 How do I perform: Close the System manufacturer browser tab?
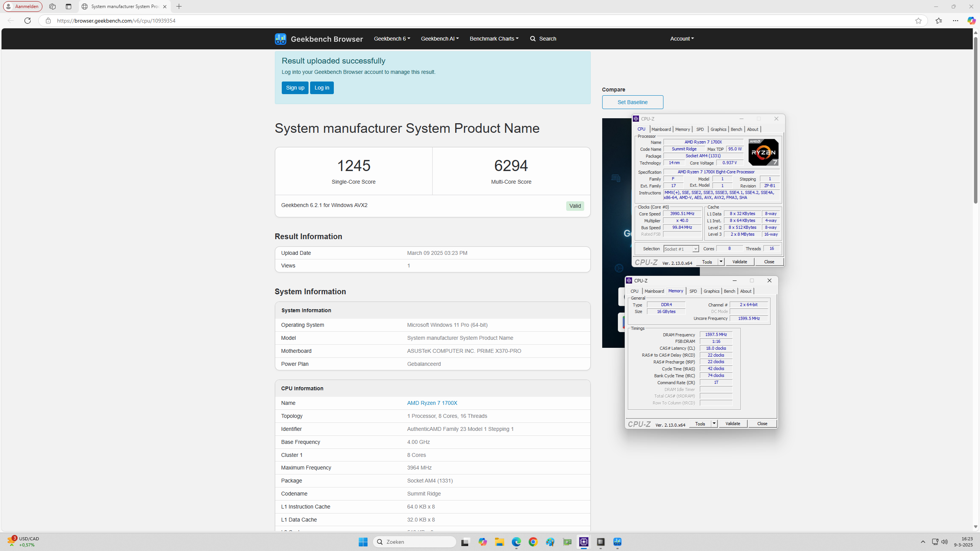click(x=165, y=7)
